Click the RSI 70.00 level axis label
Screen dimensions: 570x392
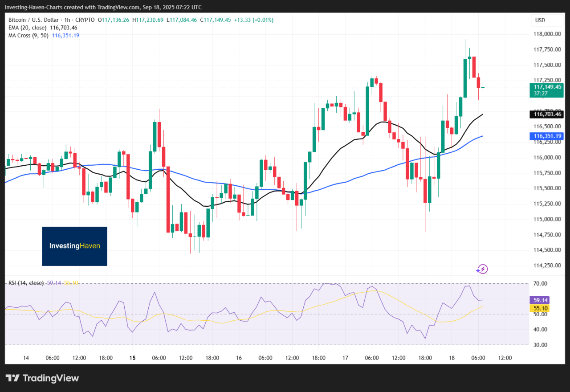click(540, 283)
